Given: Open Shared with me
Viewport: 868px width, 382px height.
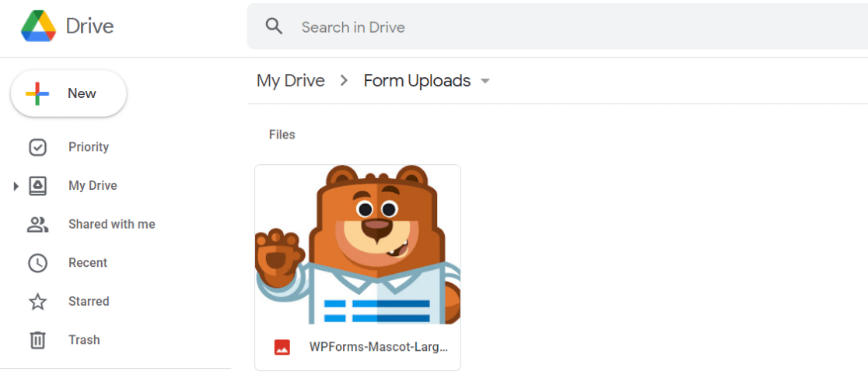Looking at the screenshot, I should pyautogui.click(x=112, y=224).
